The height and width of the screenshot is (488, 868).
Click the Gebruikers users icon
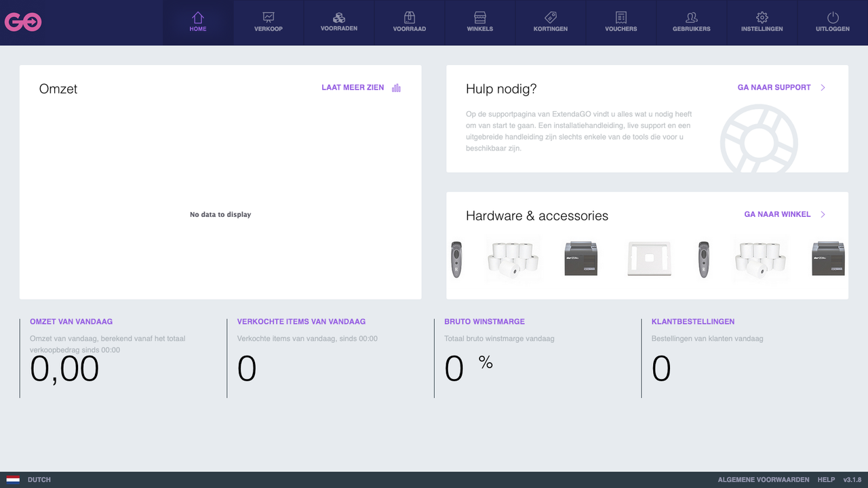(692, 18)
